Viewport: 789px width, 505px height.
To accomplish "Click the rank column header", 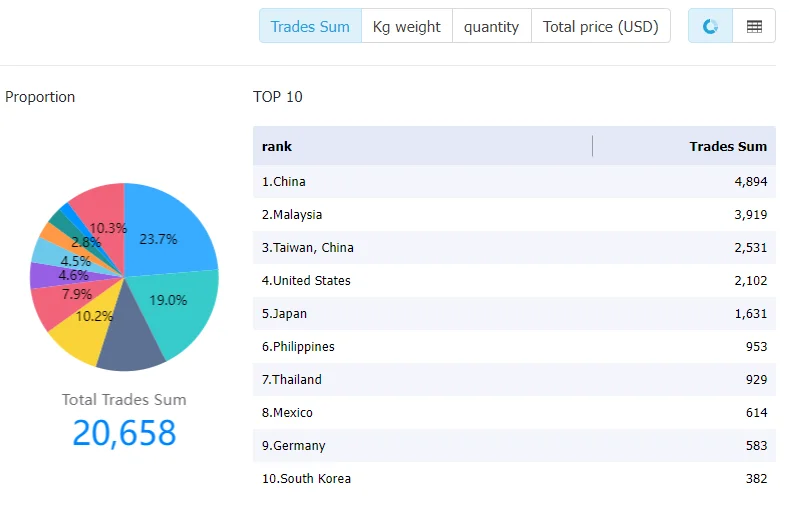I will [x=277, y=146].
